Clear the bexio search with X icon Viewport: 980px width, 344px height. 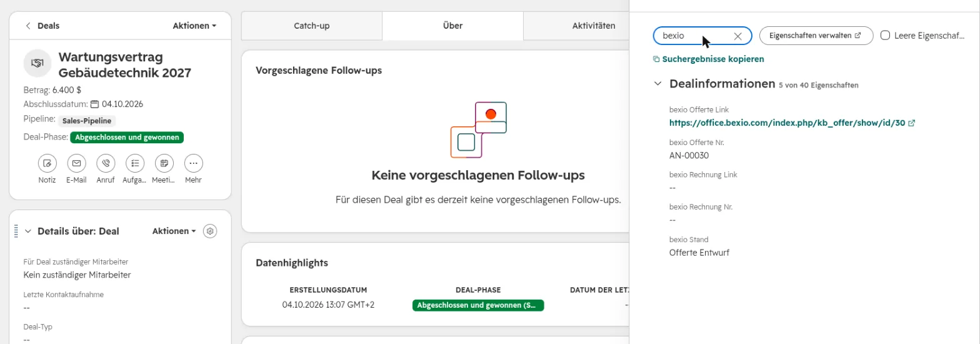click(x=737, y=36)
